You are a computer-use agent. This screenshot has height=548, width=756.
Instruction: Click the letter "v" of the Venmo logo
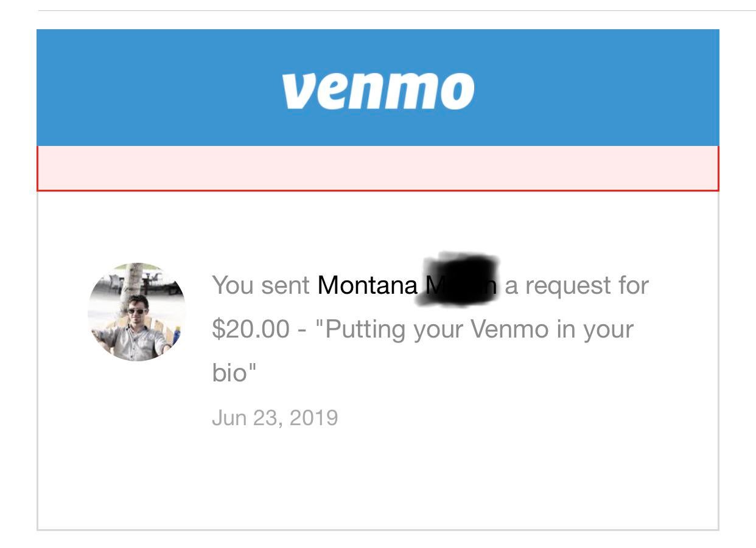point(298,92)
